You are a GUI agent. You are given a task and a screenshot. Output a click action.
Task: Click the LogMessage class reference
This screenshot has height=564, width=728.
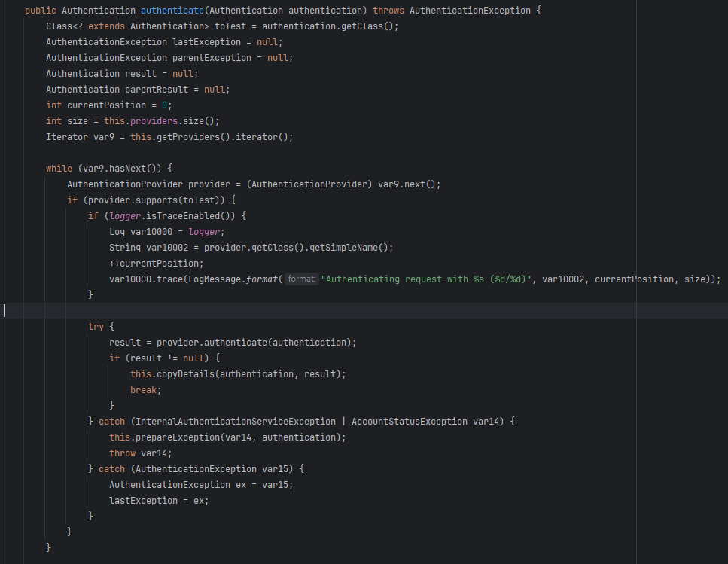[x=214, y=279]
